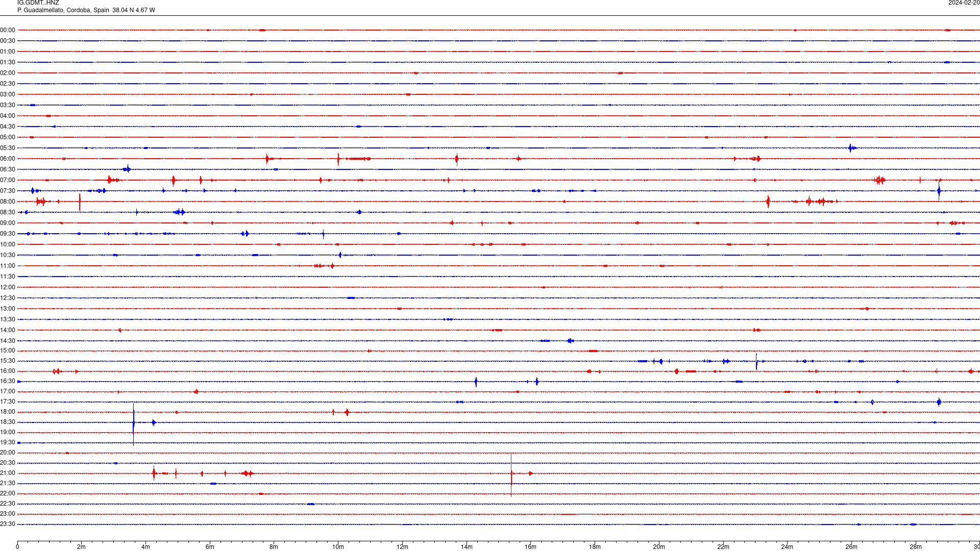Screen dimensions: 980x551
Task: Click the 19:30 trace time label
Action: pyautogui.click(x=8, y=442)
